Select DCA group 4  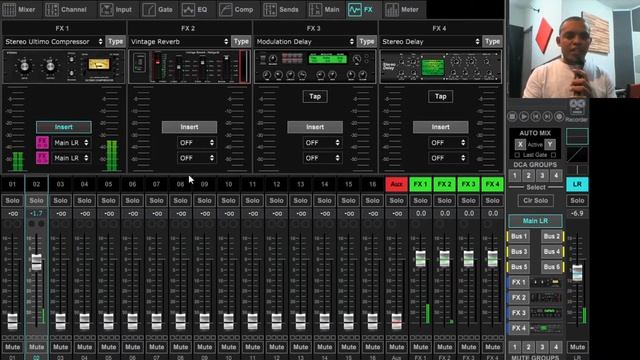556,176
